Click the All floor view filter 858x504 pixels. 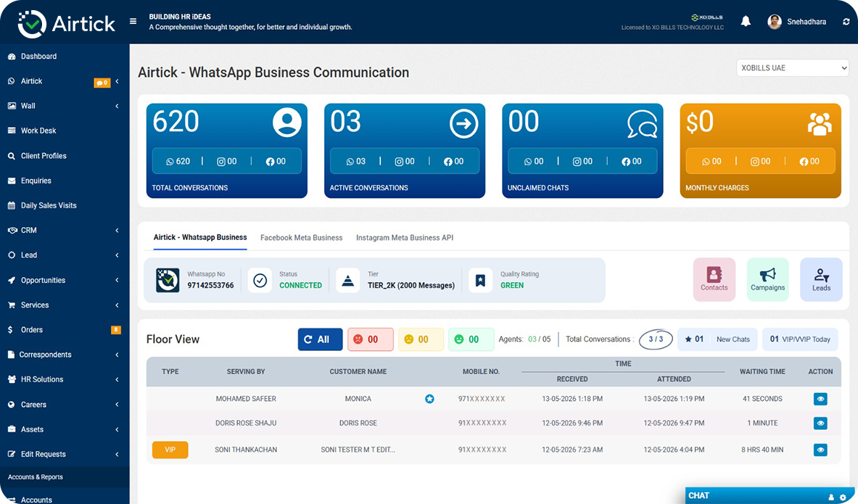(320, 339)
